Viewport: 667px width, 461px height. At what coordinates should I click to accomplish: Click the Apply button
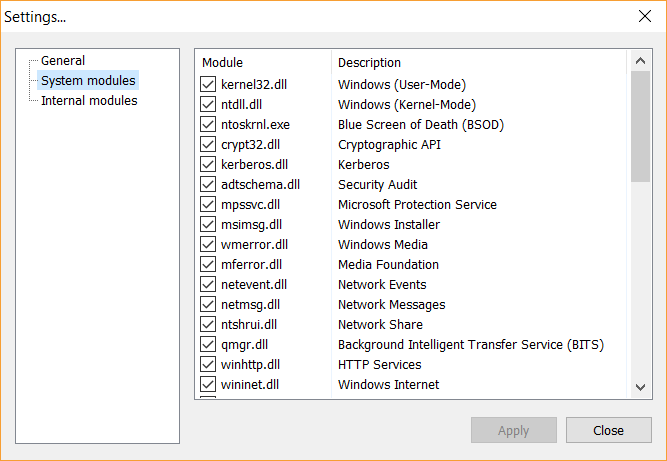click(514, 431)
